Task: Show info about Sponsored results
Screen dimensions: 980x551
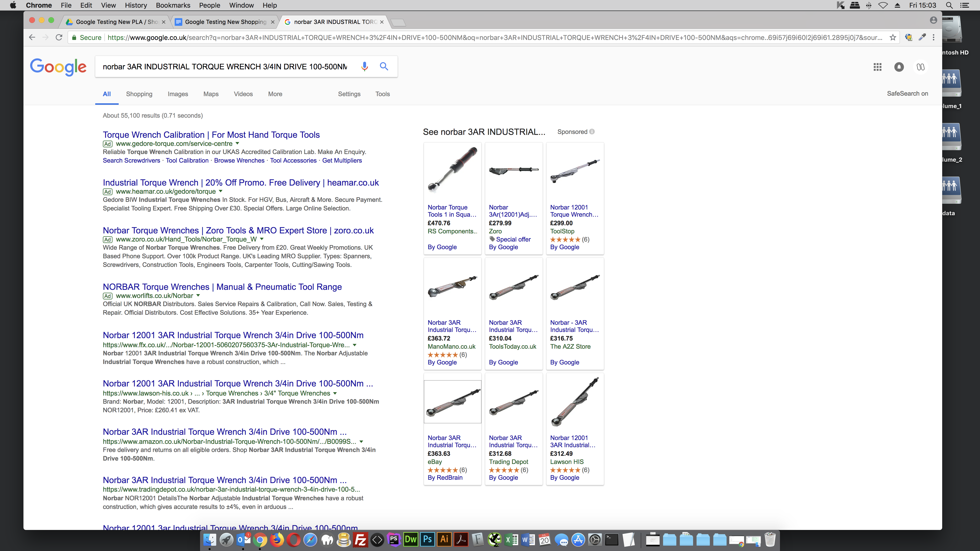Action: 592,132
